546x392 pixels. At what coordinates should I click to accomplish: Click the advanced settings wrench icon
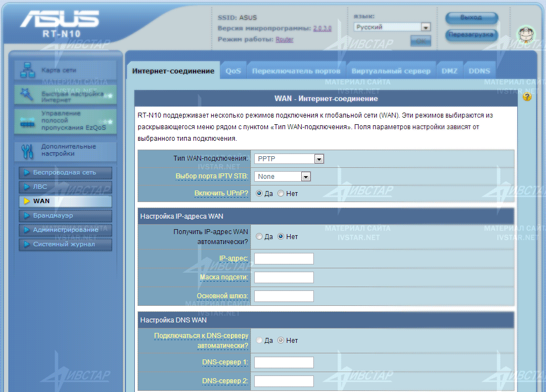pos(27,151)
